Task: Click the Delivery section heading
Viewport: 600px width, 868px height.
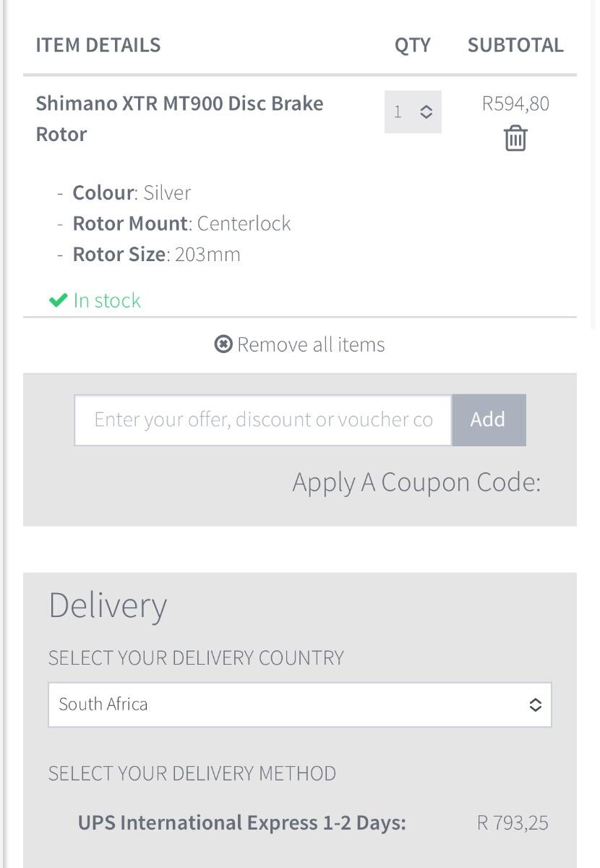Action: point(108,605)
